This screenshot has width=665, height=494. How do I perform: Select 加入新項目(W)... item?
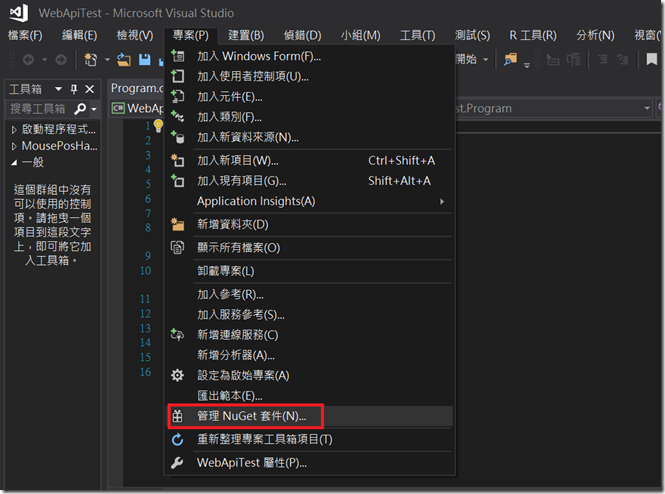(310, 161)
